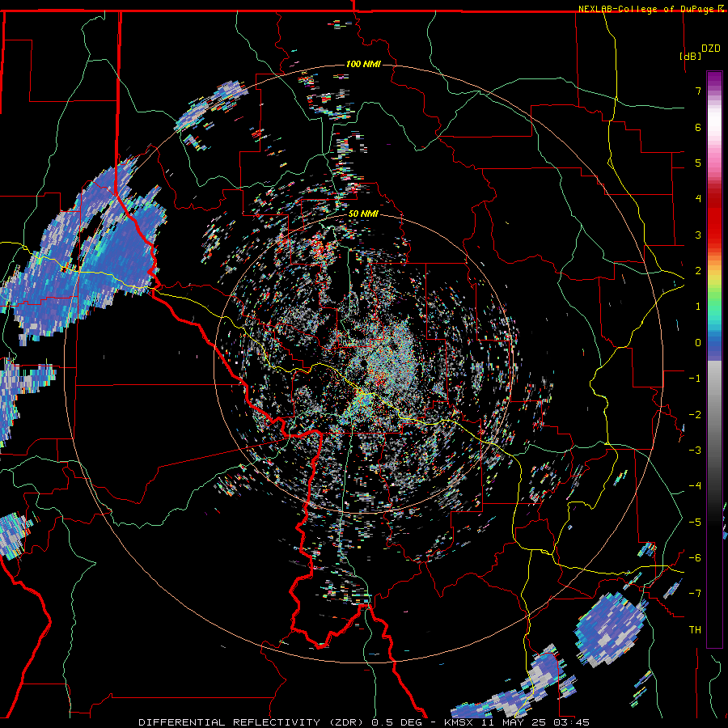The image size is (728, 728).
Task: Click the 7 value on the color scale
Action: click(x=698, y=91)
